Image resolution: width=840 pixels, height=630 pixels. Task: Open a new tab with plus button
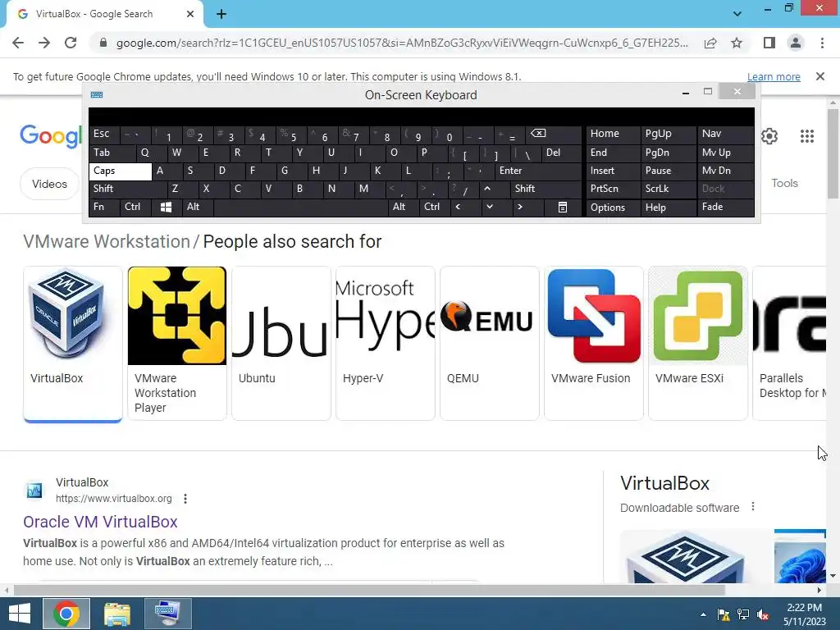pyautogui.click(x=221, y=14)
